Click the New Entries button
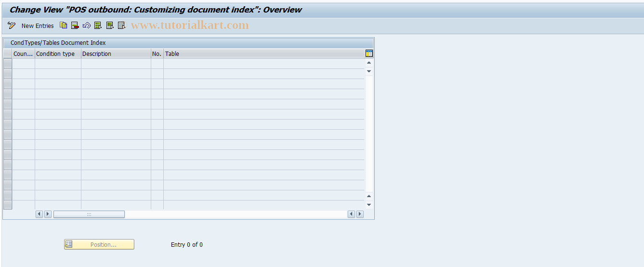The image size is (644, 267). 38,26
